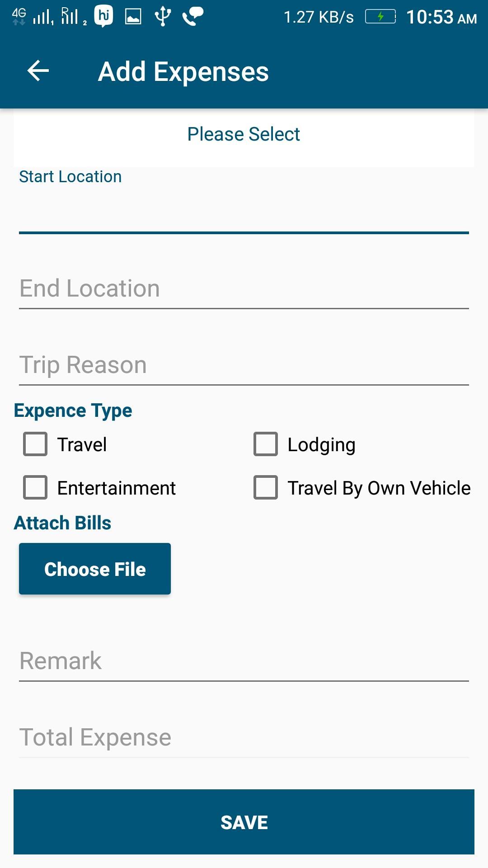This screenshot has width=488, height=868.
Task: Select the Total Expense field
Action: pyautogui.click(x=244, y=737)
